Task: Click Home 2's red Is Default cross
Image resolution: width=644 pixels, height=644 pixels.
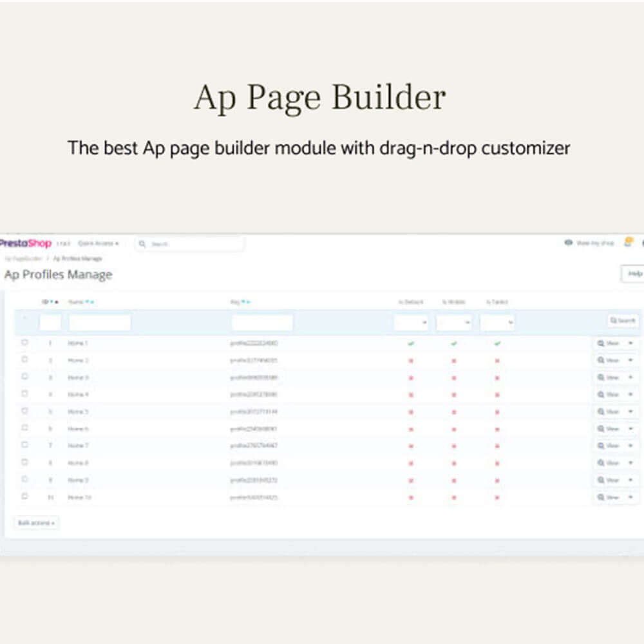Action: (411, 361)
